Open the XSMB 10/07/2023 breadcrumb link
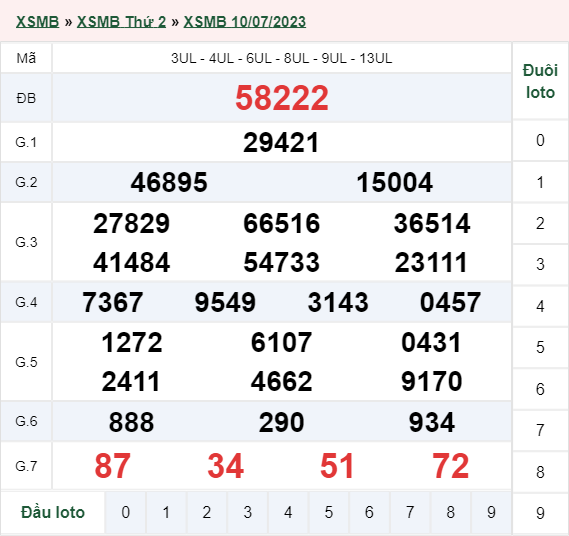 [245, 22]
